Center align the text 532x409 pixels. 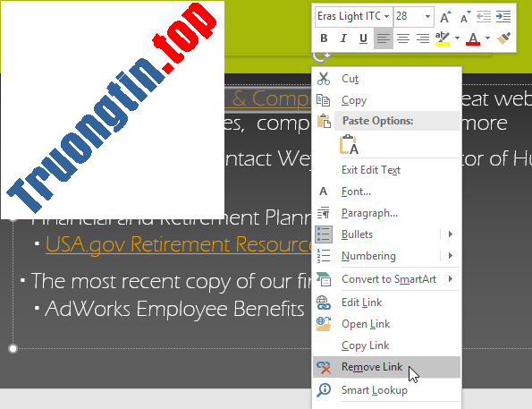click(403, 38)
